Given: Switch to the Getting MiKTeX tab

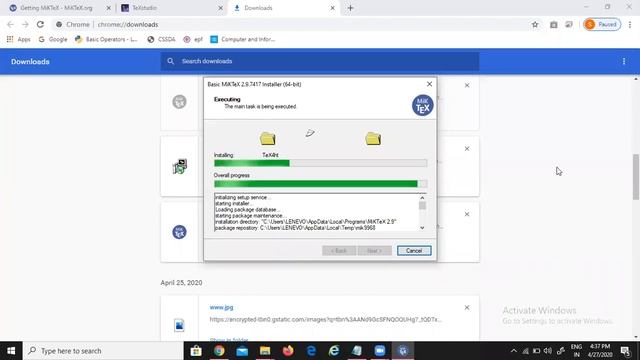Looking at the screenshot, I should pos(57,8).
